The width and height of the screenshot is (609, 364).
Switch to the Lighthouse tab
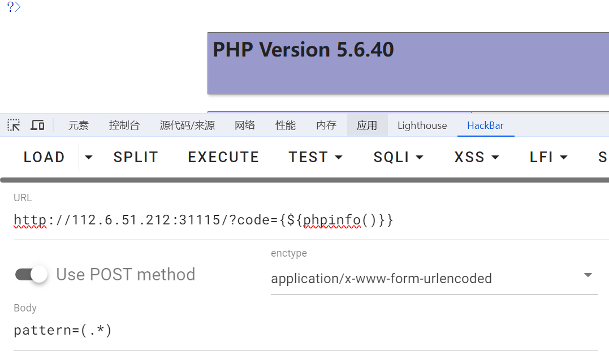click(422, 125)
